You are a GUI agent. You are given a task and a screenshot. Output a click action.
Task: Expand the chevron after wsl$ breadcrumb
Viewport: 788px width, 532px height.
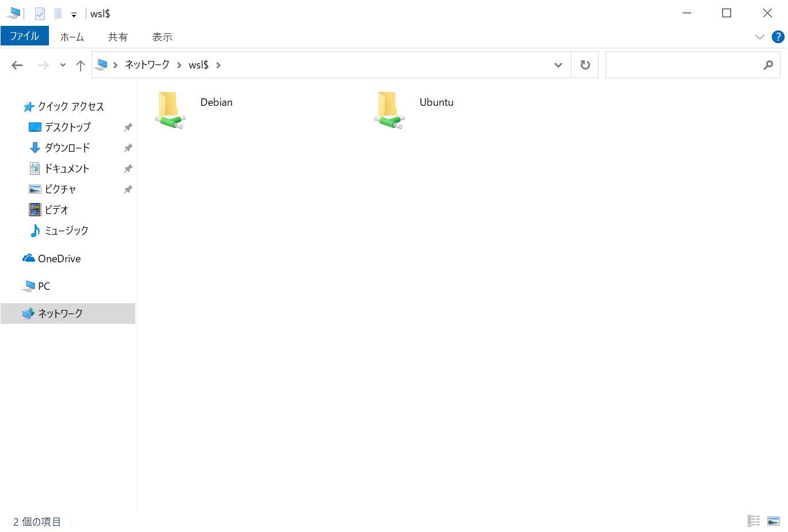pos(218,65)
